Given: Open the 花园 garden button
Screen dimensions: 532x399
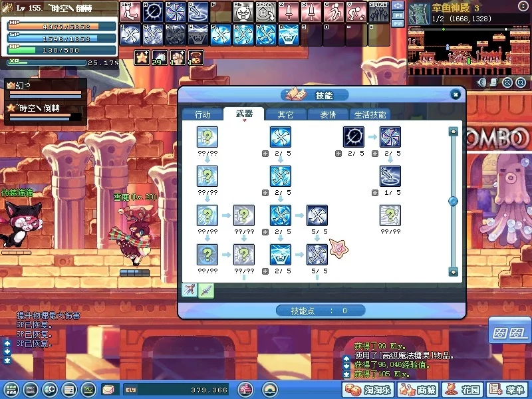Looking at the screenshot, I should click(x=462, y=390).
